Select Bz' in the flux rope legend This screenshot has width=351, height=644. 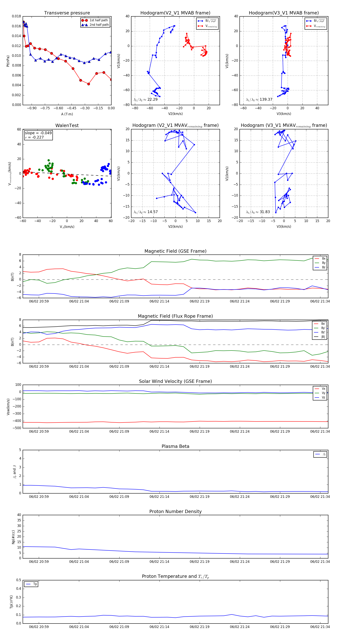320,332
